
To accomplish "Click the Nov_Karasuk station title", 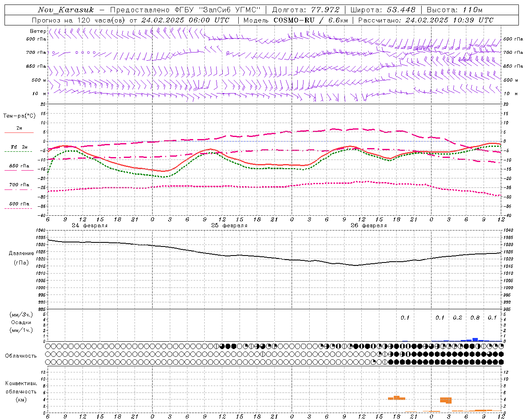I will pos(66,10).
